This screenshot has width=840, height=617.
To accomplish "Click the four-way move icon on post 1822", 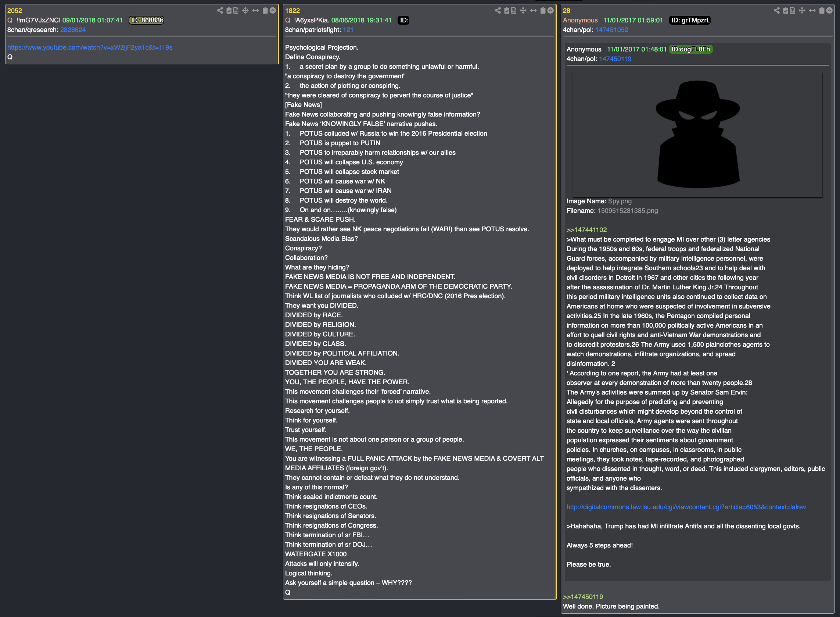I will 523,10.
